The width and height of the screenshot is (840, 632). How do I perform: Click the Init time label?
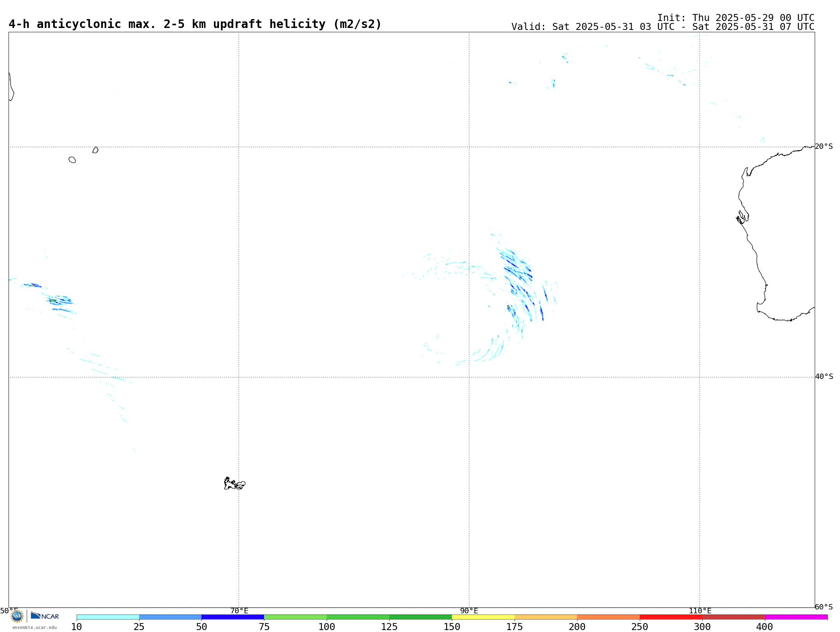tap(736, 18)
